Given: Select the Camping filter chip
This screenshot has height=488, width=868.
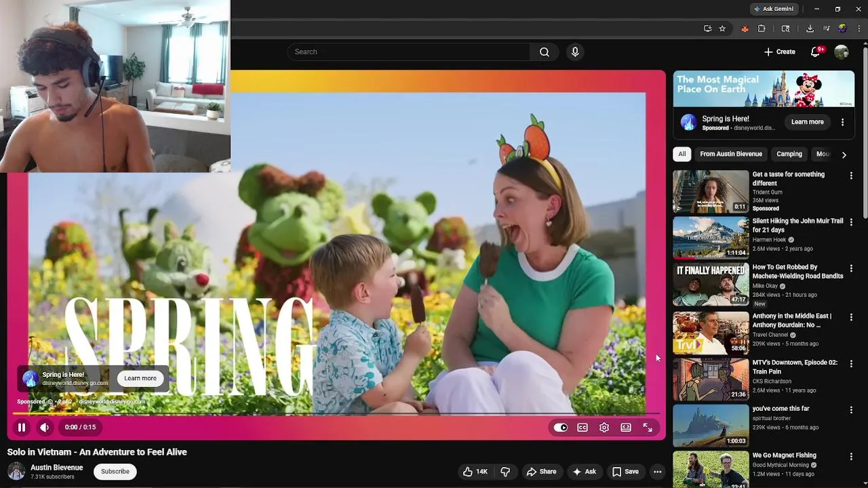Looking at the screenshot, I should [x=789, y=154].
